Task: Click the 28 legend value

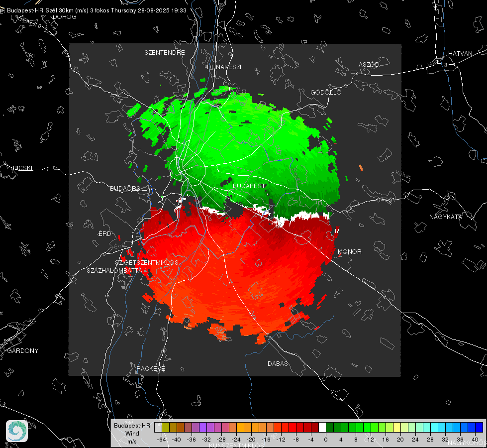Action: pyautogui.click(x=430, y=440)
